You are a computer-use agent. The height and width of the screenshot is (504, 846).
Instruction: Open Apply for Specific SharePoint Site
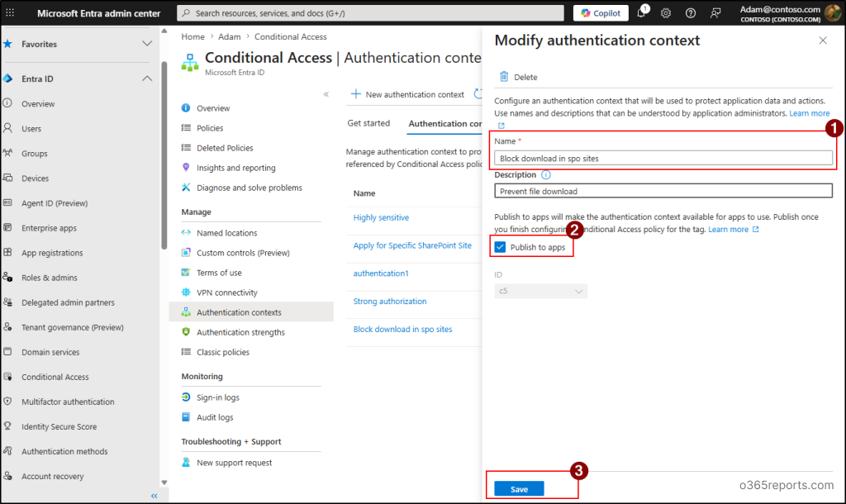click(412, 245)
